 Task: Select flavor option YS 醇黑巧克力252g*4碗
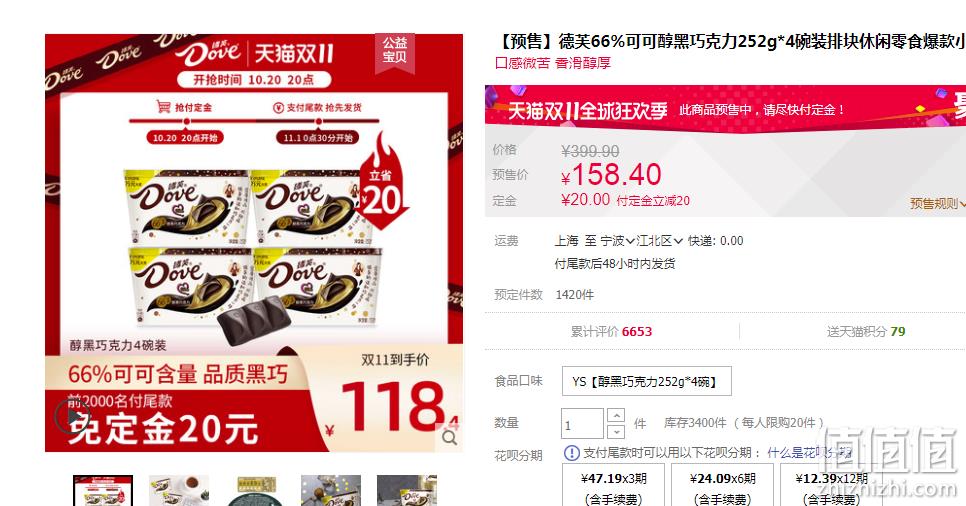pos(647,382)
